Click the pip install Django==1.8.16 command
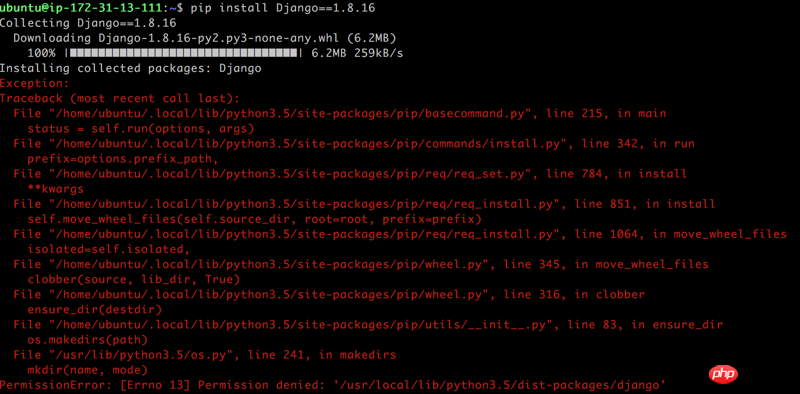Image resolution: width=800 pixels, height=394 pixels. point(284,8)
